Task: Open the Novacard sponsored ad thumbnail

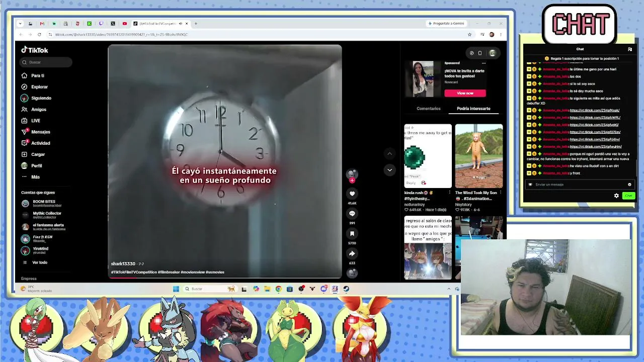Action: (x=423, y=79)
